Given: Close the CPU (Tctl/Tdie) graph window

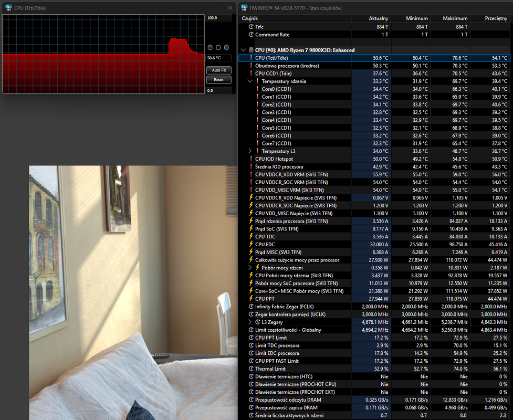Looking at the screenshot, I should coord(231,8).
